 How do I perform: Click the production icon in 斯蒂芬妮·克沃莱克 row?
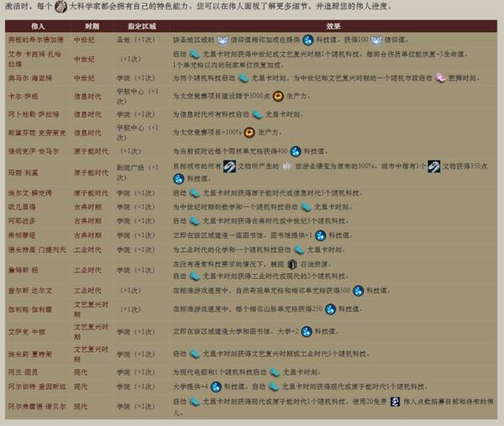tap(249, 133)
